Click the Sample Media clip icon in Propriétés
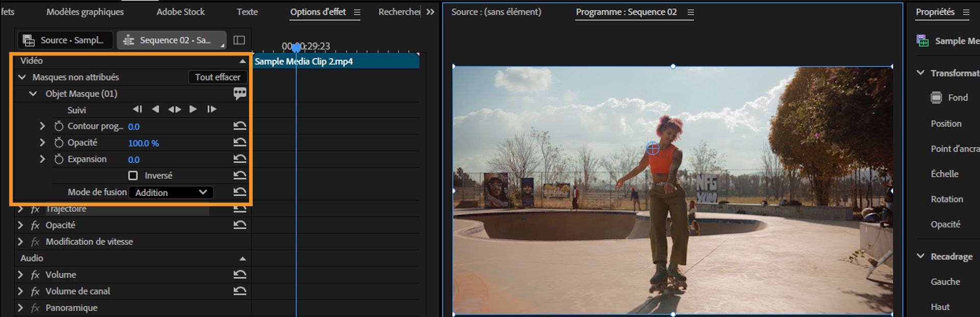The width and height of the screenshot is (980, 317). click(x=923, y=41)
